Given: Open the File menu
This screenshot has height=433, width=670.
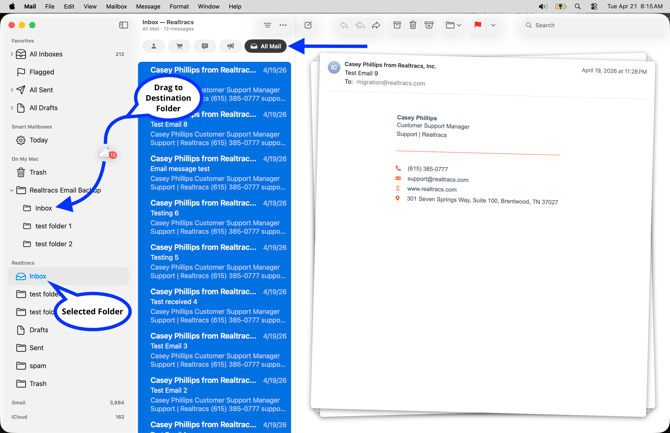Looking at the screenshot, I should (50, 6).
